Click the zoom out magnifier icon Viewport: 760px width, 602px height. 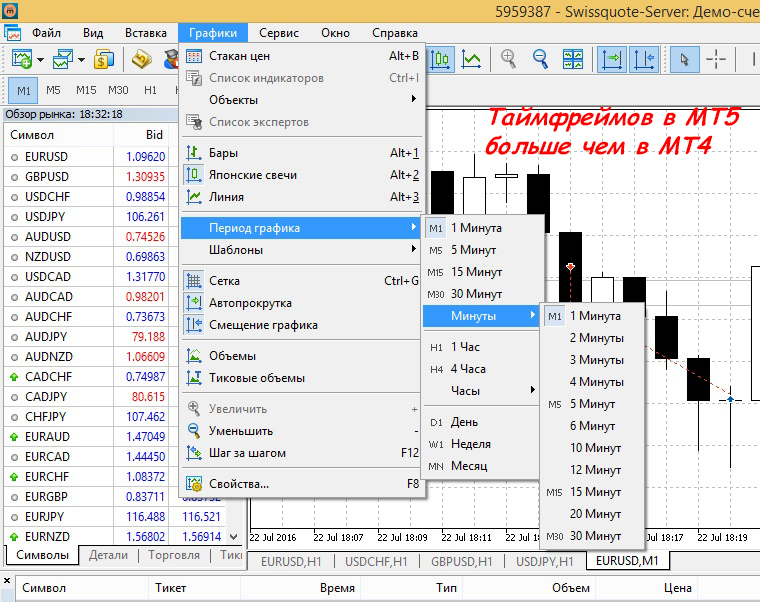[x=540, y=59]
